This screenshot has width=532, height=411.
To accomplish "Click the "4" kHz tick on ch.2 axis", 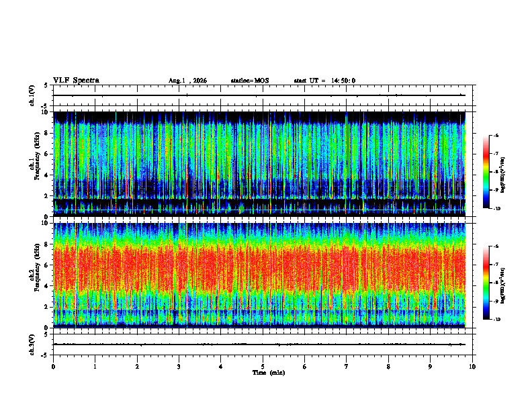I will (x=47, y=286).
